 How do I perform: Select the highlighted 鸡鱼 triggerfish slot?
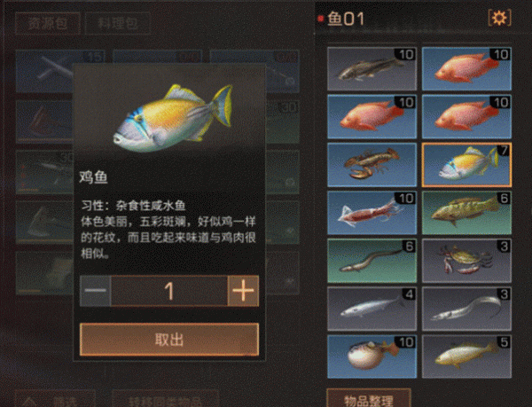(x=466, y=165)
